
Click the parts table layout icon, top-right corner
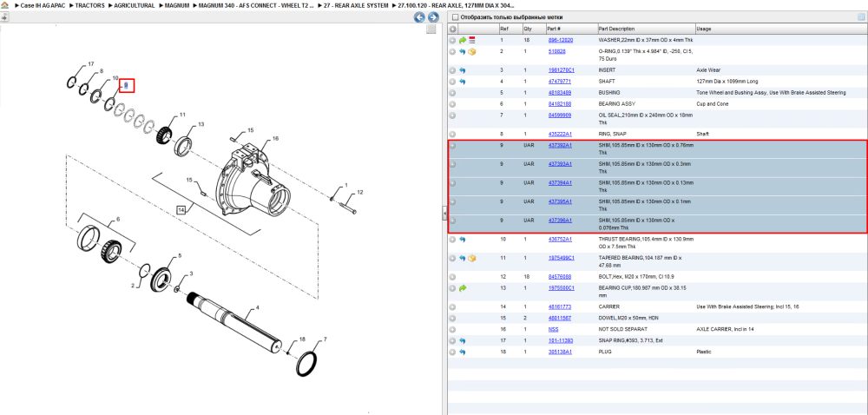(861, 17)
